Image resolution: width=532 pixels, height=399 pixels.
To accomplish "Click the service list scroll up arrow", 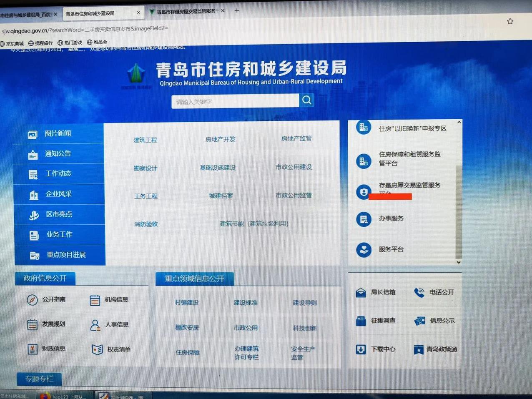I will click(459, 123).
